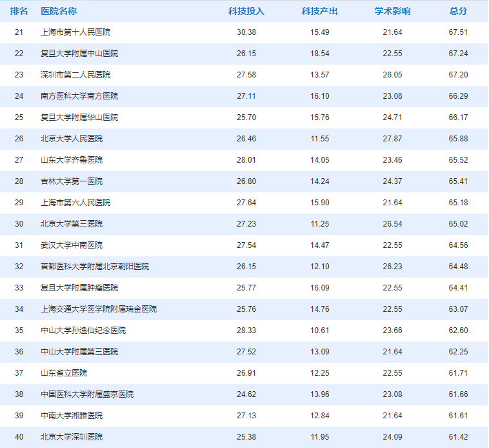Click 学术影响 value 26.05
The image size is (489, 448).
coord(393,75)
